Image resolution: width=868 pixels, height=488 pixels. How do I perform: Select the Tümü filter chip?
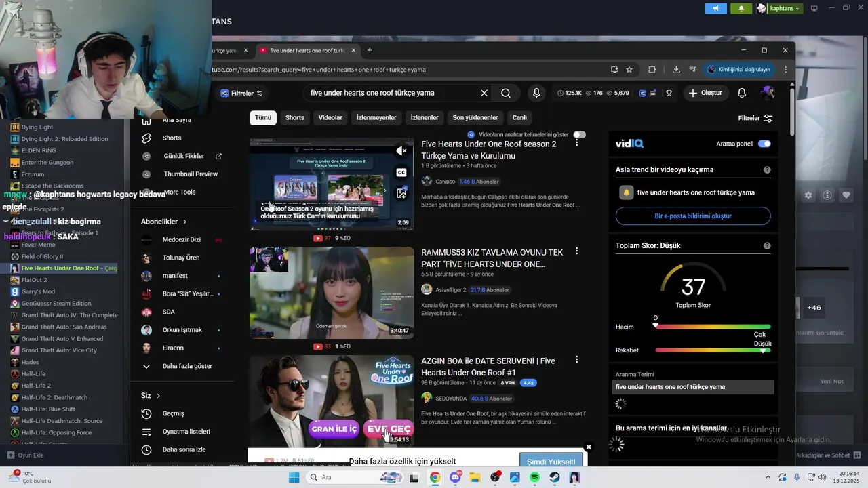[x=263, y=118]
